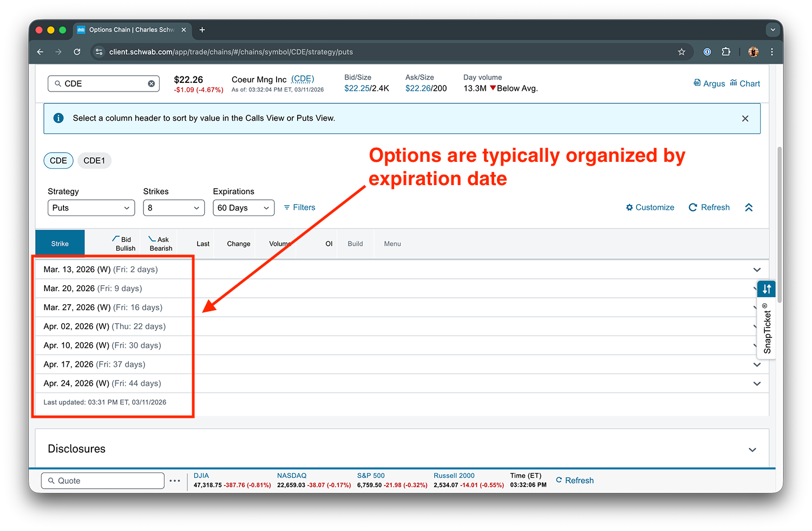This screenshot has width=812, height=531.
Task: Expand the Apr. 02, 2026 (W) expiration row
Action: [402, 326]
